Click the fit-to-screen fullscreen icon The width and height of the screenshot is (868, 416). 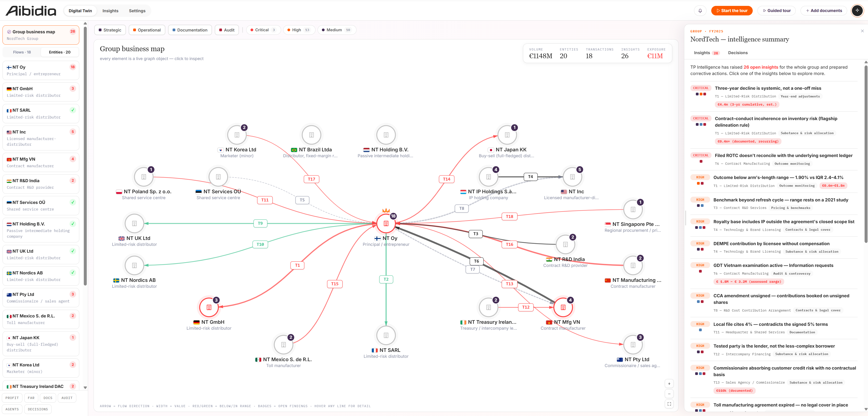coord(669,404)
